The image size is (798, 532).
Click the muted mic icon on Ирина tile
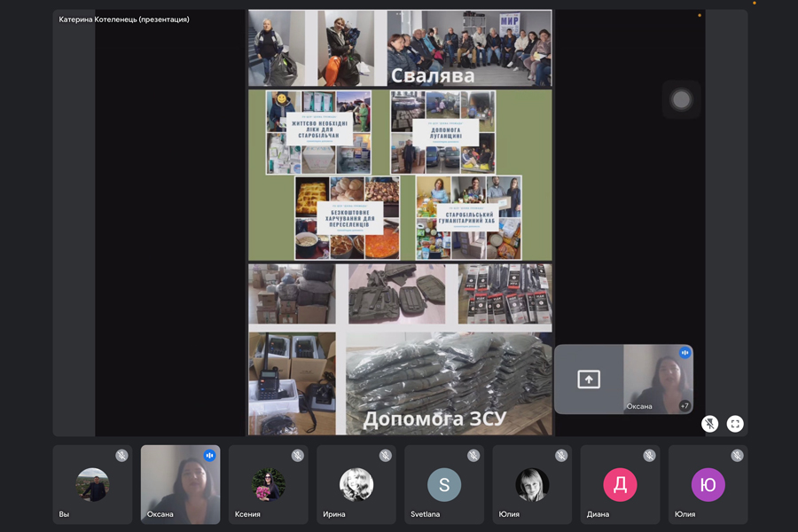click(x=386, y=455)
